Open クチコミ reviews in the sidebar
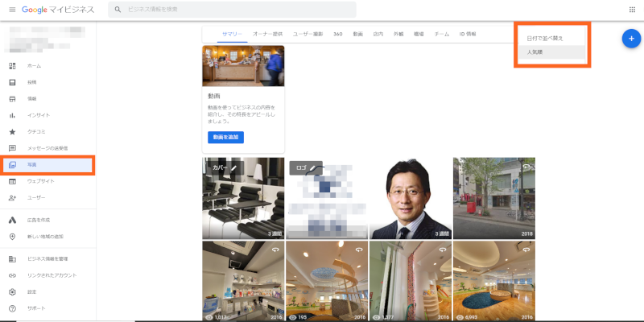This screenshot has height=322, width=644. tap(37, 132)
